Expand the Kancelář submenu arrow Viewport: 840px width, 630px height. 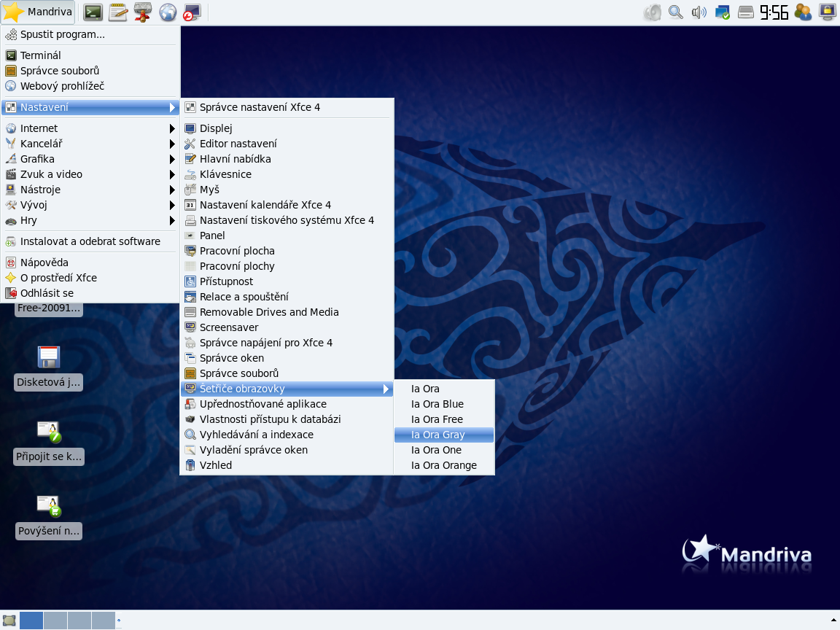click(x=172, y=144)
